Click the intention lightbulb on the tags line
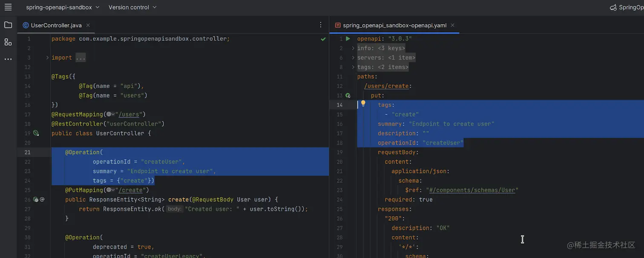This screenshot has height=258, width=644. (x=362, y=103)
